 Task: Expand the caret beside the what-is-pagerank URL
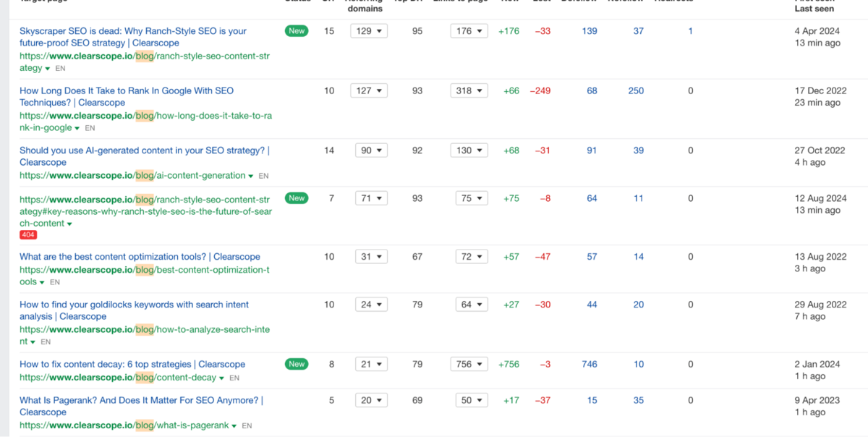[234, 426]
